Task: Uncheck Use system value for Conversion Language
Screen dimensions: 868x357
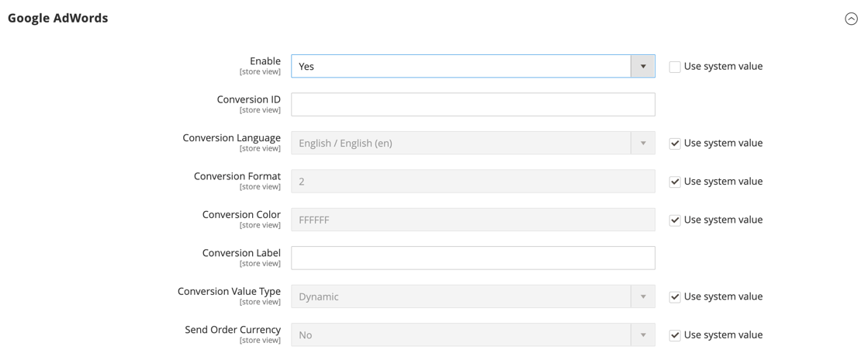Action: (675, 143)
